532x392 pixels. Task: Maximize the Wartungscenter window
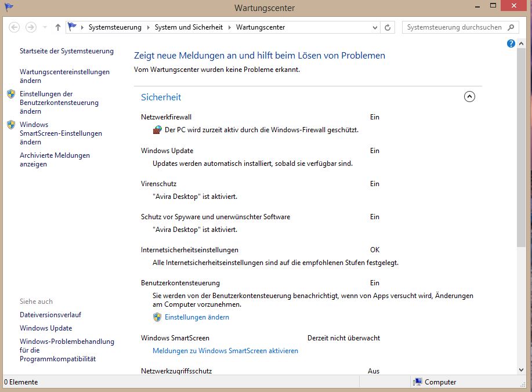tap(493, 6)
